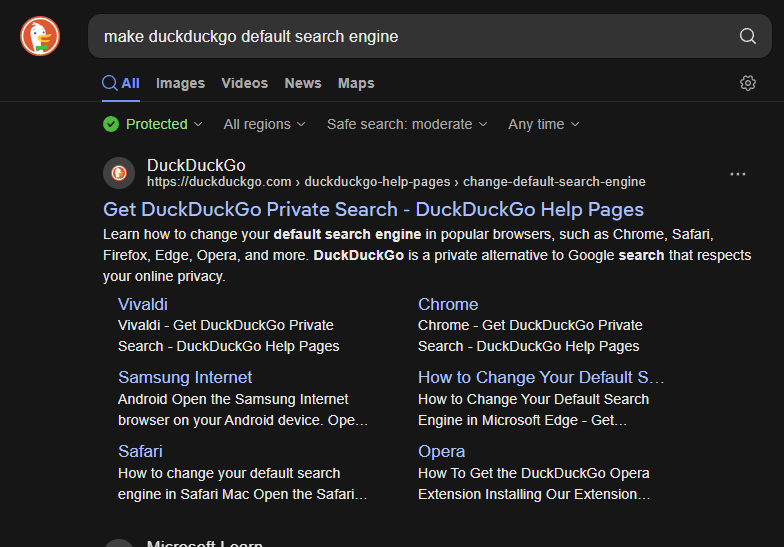Image resolution: width=784 pixels, height=547 pixels.
Task: Open How to Change Your Default S… sitelink
Action: point(541,378)
